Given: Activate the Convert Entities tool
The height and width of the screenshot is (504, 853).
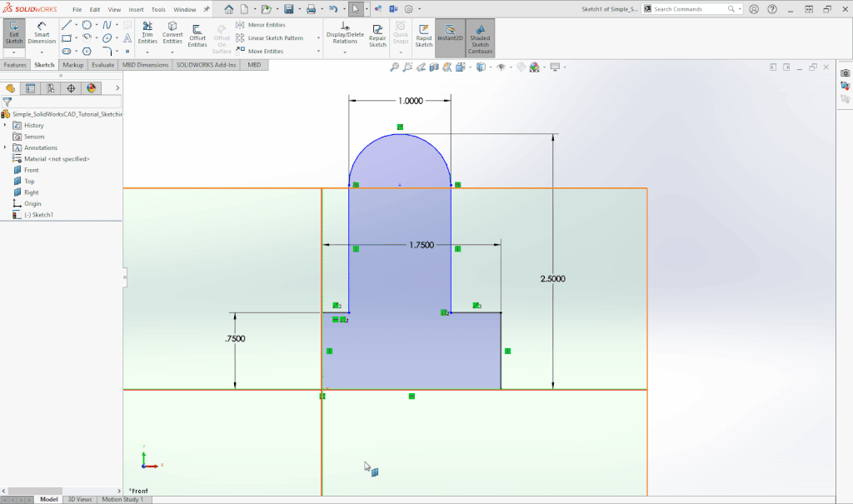Looking at the screenshot, I should coord(172,33).
